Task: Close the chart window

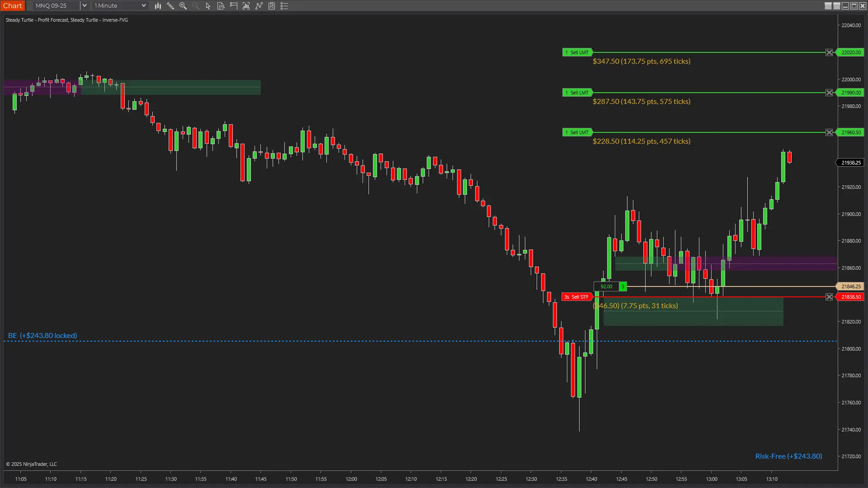Action: 863,6
